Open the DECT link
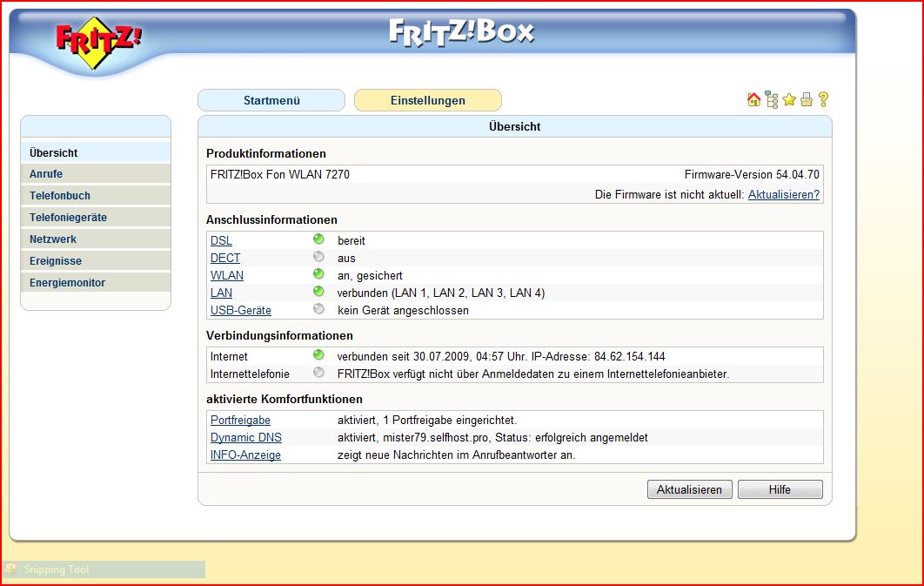Image resolution: width=924 pixels, height=586 pixels. (x=225, y=259)
